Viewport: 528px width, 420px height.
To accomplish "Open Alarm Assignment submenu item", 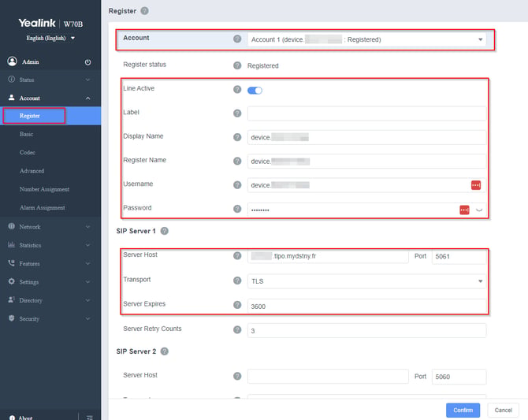I will coord(42,207).
